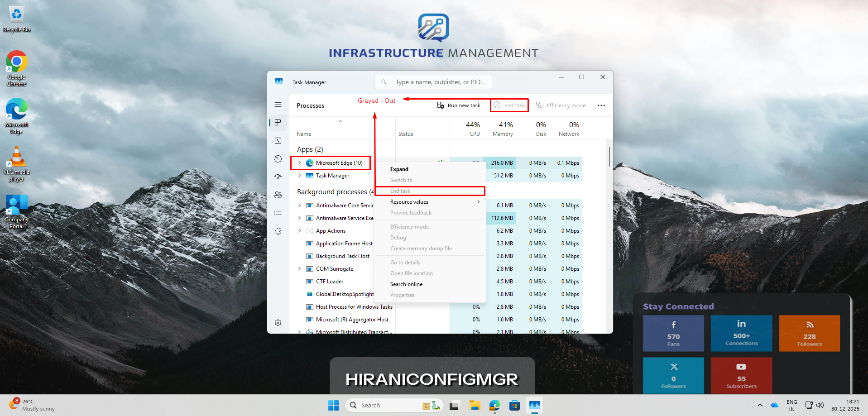Open the Resource values submenu
This screenshot has height=416, width=868.
click(409, 201)
